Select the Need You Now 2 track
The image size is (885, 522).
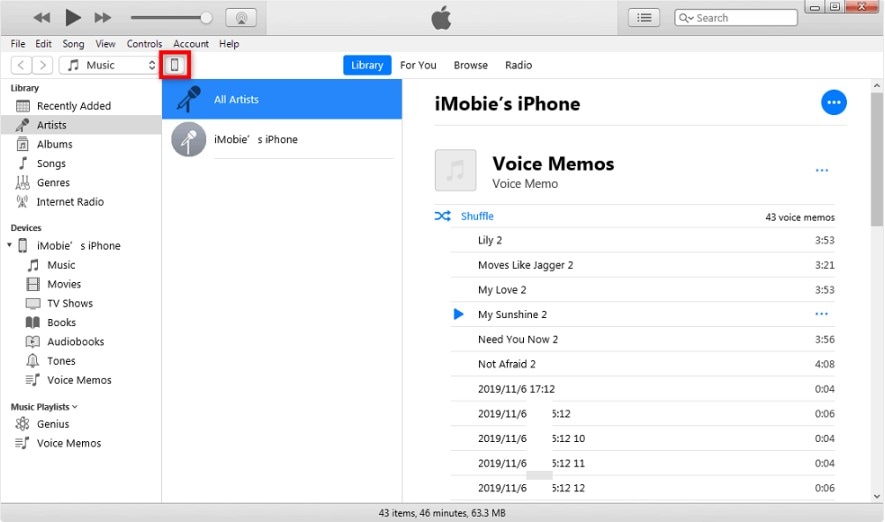click(x=642, y=339)
